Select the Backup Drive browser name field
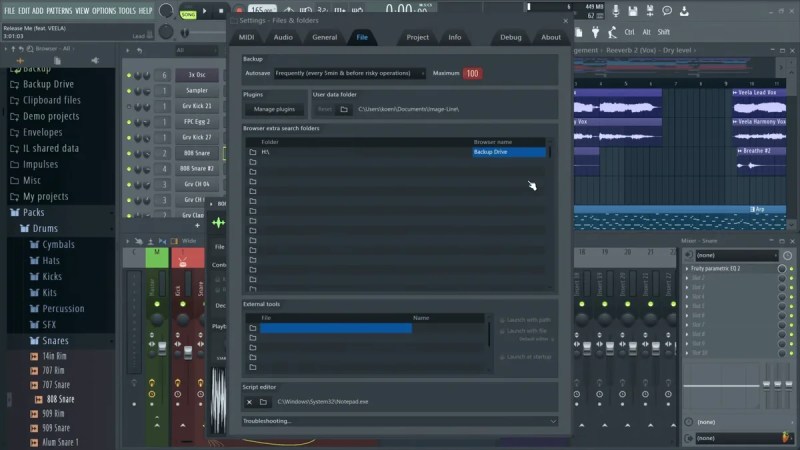 [509, 152]
